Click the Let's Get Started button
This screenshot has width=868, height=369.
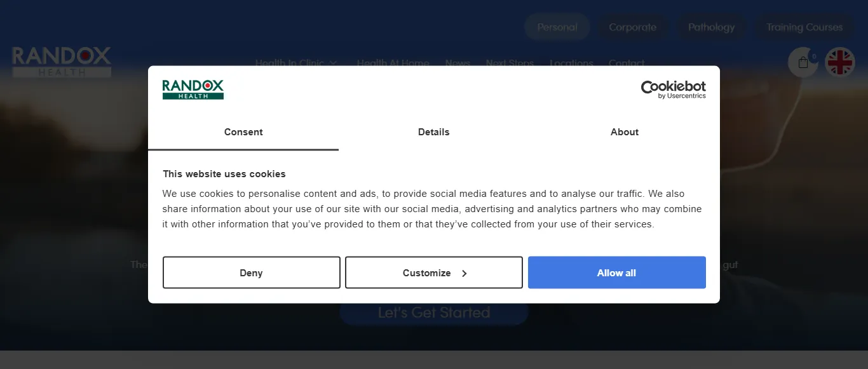(433, 312)
